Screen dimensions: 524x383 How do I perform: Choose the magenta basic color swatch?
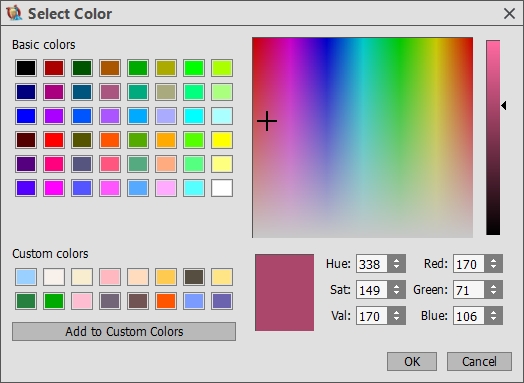pos(54,188)
